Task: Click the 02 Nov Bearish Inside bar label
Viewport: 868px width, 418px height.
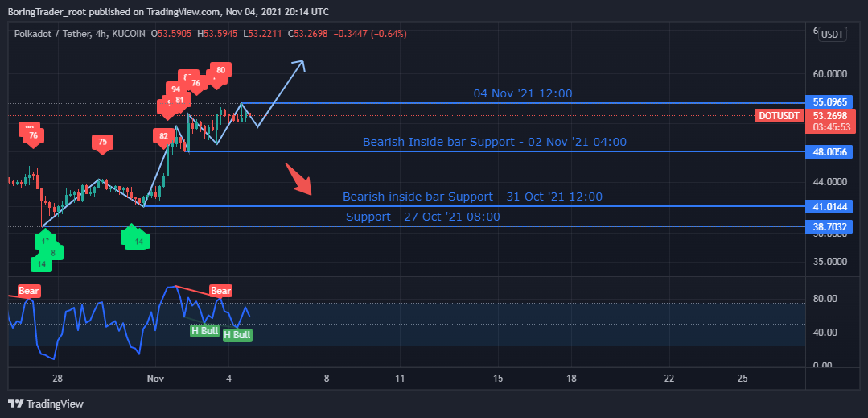Action: 494,142
